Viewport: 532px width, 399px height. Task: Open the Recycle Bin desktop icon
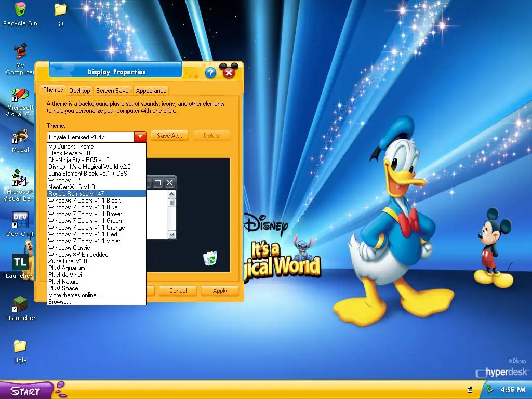coord(20,9)
